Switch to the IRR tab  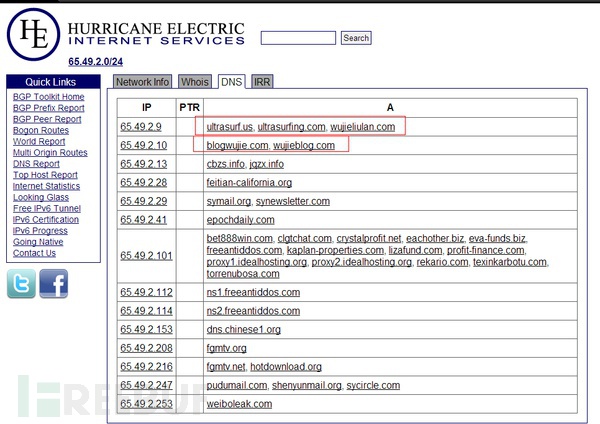coord(262,82)
